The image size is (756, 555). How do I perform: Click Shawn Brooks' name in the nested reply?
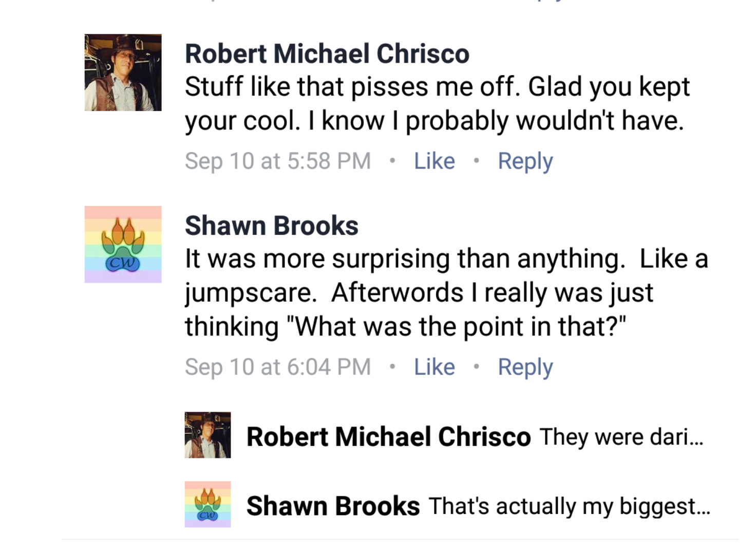point(333,506)
